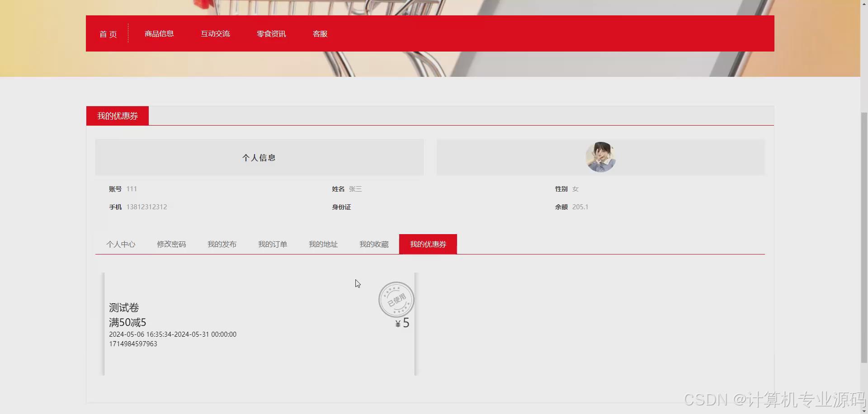The width and height of the screenshot is (868, 414).
Task: Switch to 修改密码 tab
Action: point(171,244)
